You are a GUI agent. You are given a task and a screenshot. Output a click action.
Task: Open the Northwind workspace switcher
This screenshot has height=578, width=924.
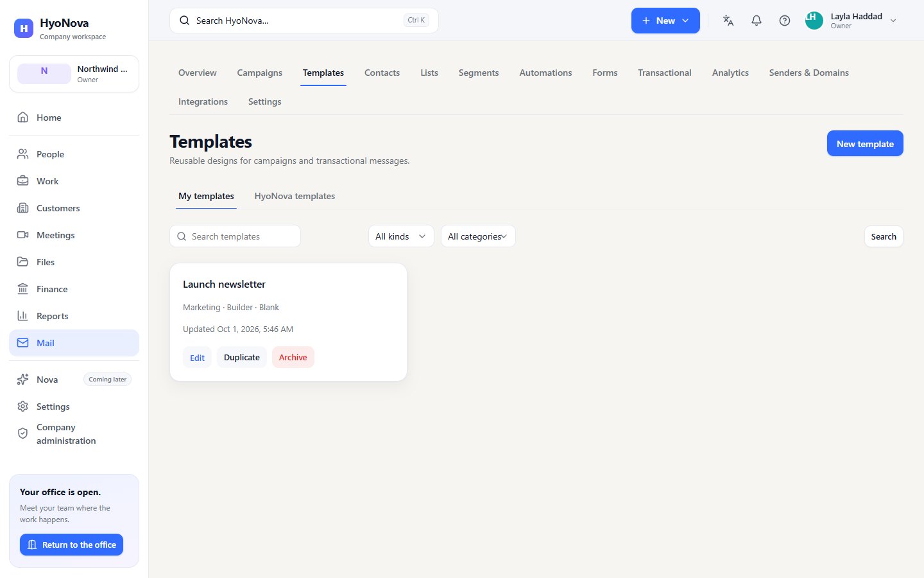(74, 74)
